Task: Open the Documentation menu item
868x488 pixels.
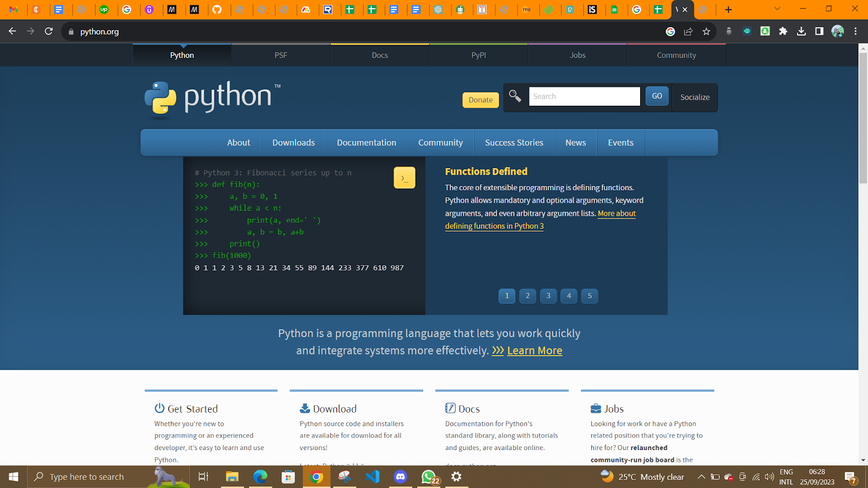Action: pyautogui.click(x=367, y=143)
